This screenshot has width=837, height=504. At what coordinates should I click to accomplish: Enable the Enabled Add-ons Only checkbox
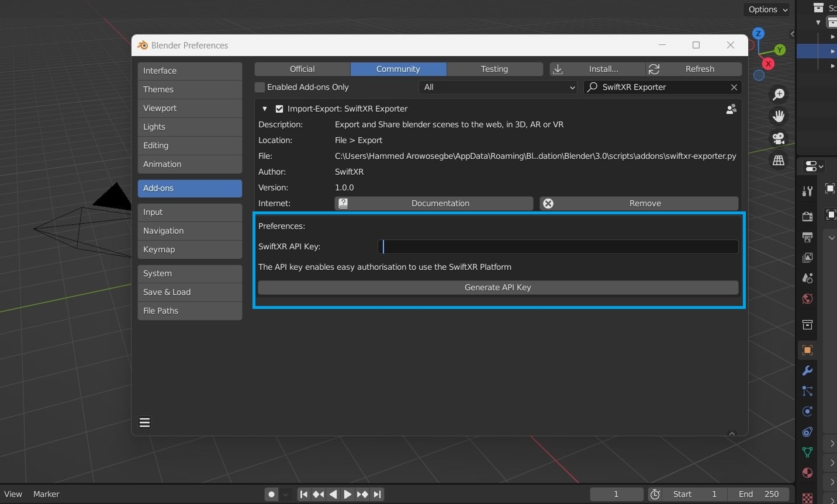pos(260,87)
